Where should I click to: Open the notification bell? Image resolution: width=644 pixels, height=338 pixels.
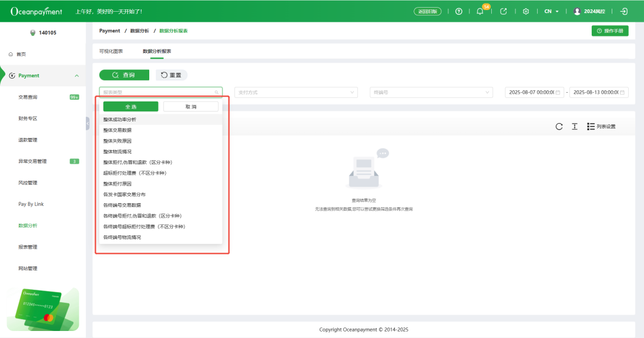click(x=479, y=12)
